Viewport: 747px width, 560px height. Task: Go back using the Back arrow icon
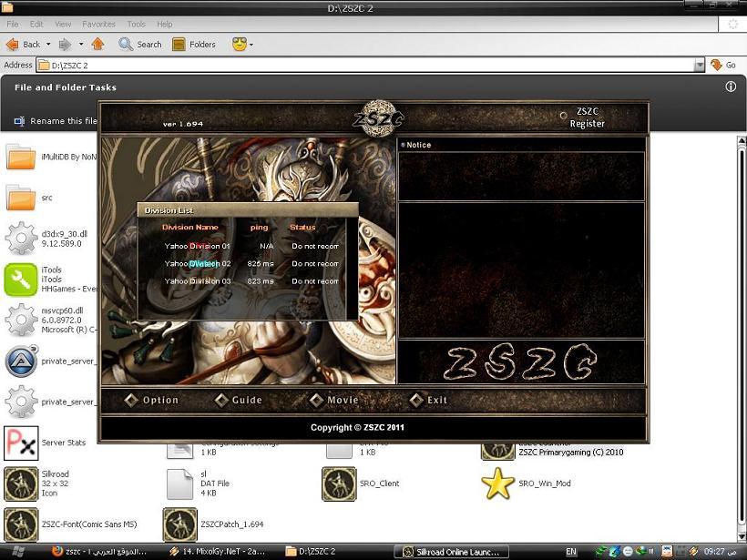click(13, 45)
